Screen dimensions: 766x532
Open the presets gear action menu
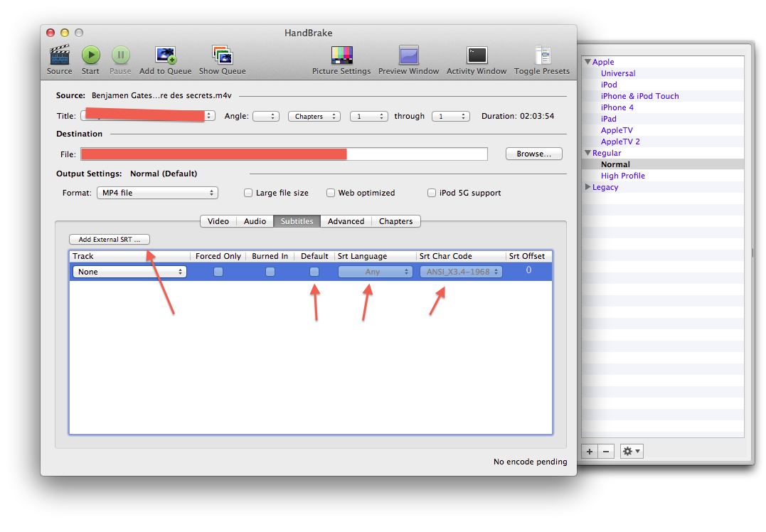631,452
